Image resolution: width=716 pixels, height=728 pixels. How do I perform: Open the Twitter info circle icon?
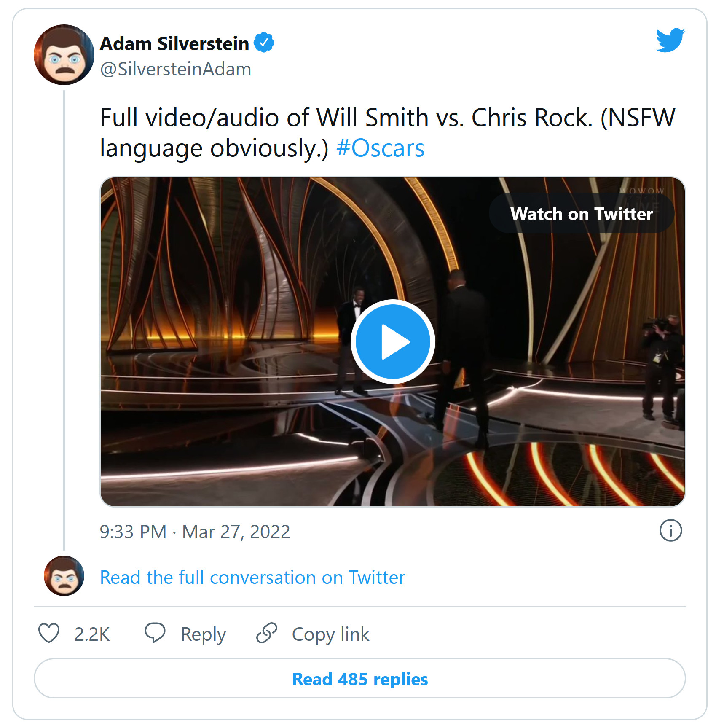point(670,530)
